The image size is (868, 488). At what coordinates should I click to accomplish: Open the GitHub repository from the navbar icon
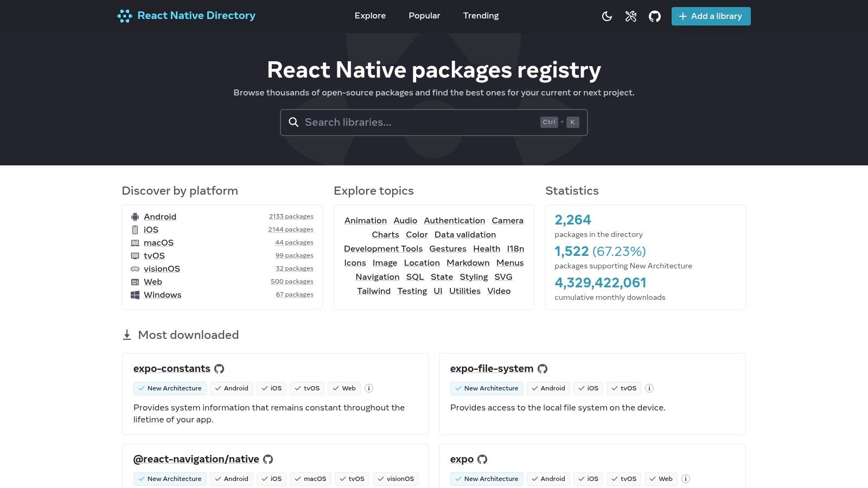(654, 16)
